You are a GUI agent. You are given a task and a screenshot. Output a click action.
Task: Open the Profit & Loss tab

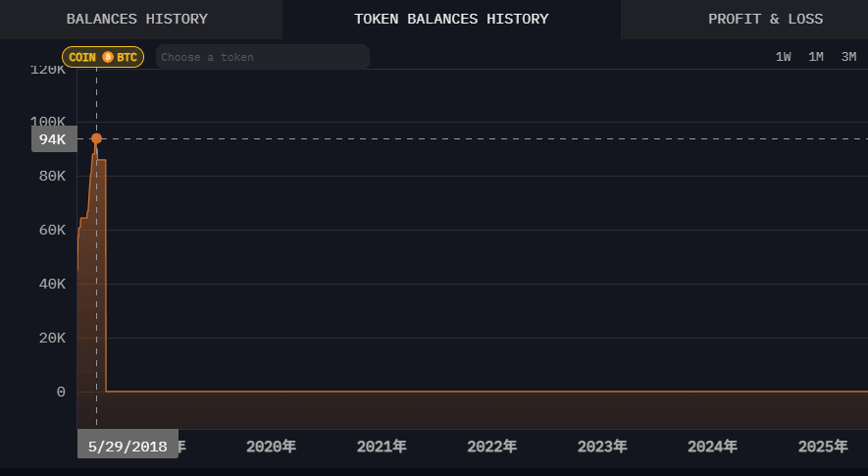point(765,19)
